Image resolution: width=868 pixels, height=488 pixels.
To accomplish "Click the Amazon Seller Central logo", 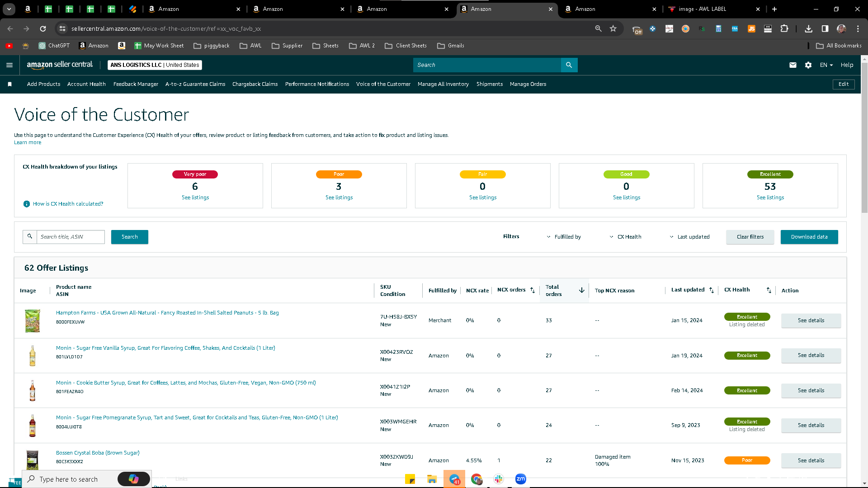I will pos(60,65).
